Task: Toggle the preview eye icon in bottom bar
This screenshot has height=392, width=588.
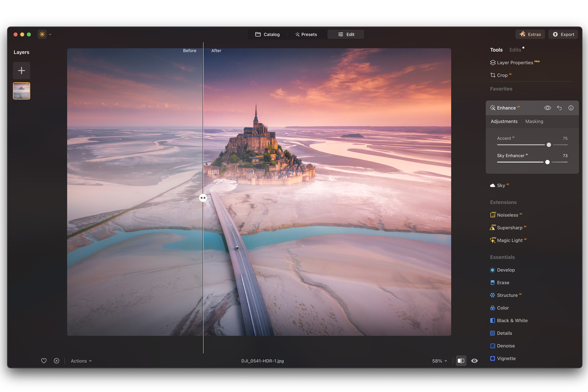Action: pos(474,361)
